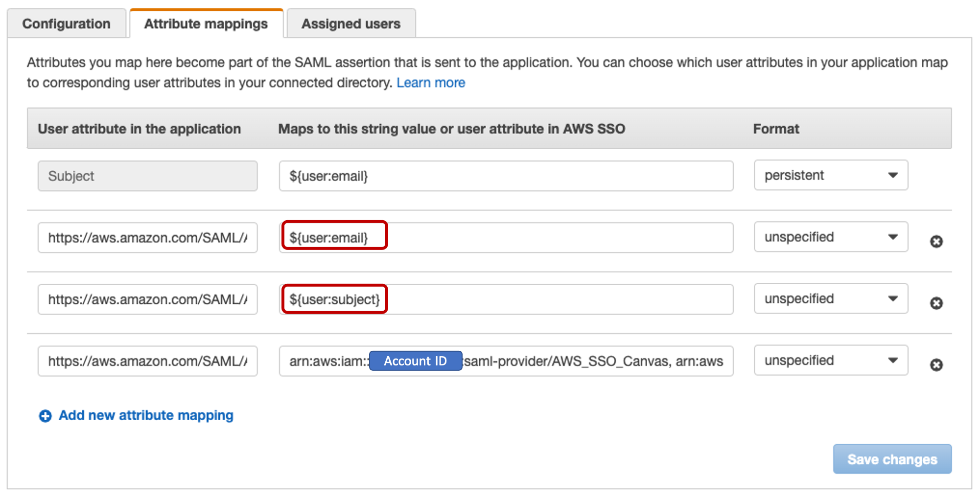Click the plus icon for new mapping

coord(45,416)
